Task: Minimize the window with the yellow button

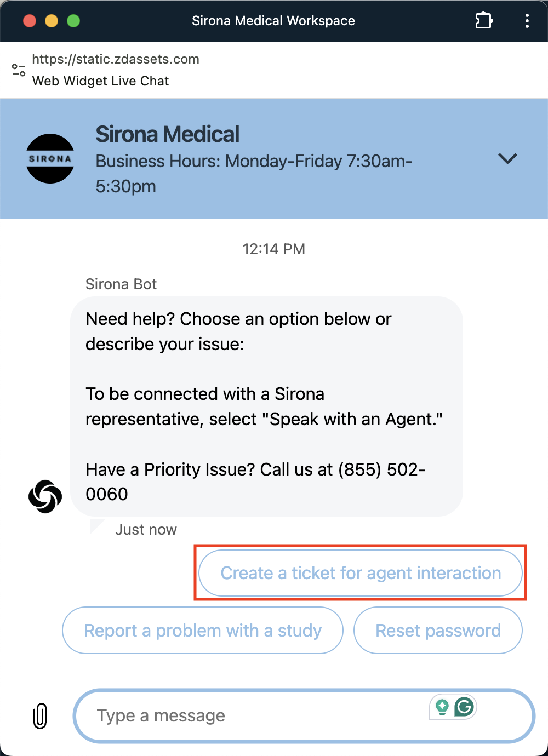Action: [x=52, y=21]
